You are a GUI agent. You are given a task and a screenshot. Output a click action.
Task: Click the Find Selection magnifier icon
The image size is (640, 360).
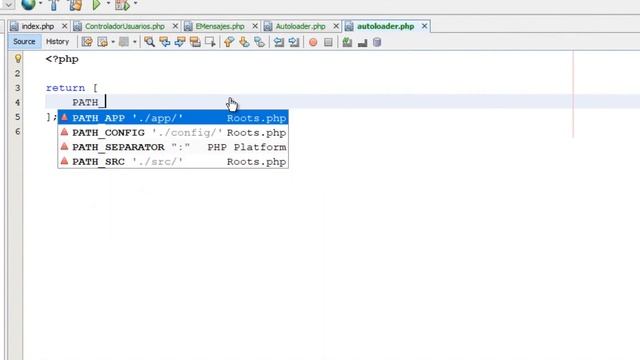pyautogui.click(x=149, y=42)
